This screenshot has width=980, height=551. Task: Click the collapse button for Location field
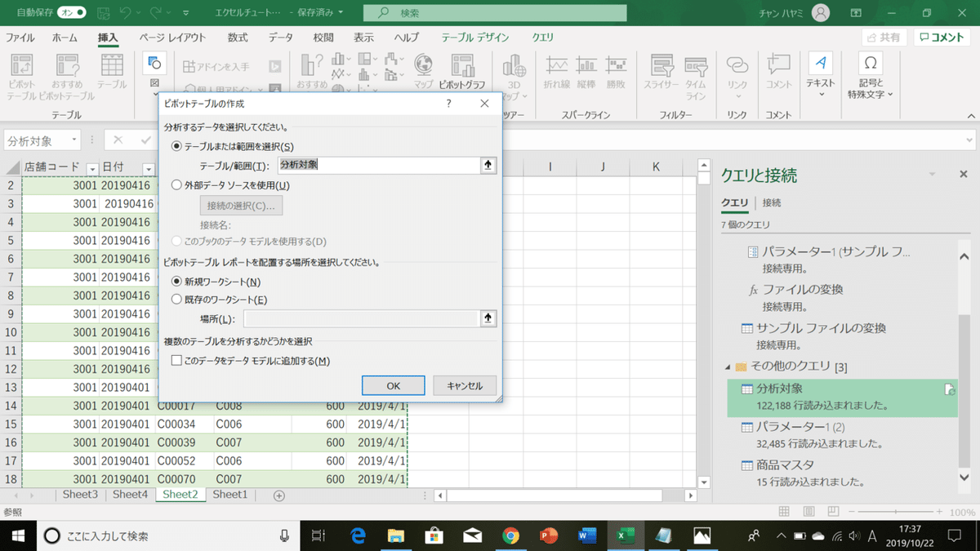point(488,318)
